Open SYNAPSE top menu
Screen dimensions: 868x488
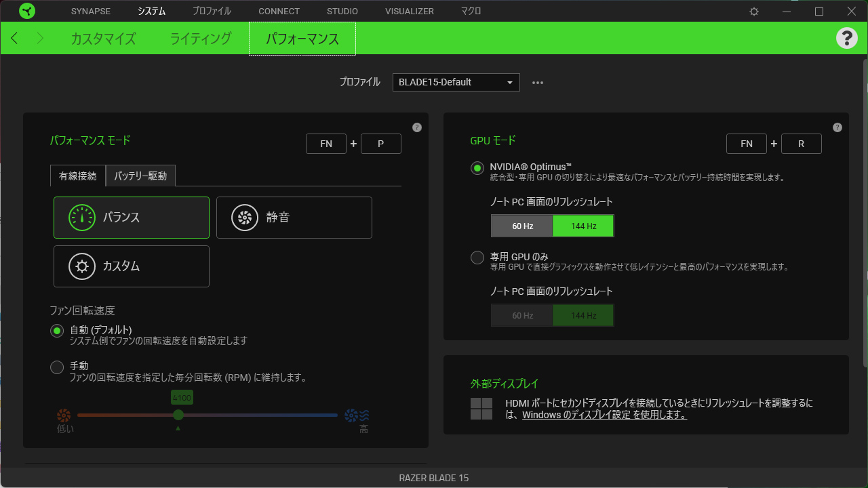[x=91, y=12]
